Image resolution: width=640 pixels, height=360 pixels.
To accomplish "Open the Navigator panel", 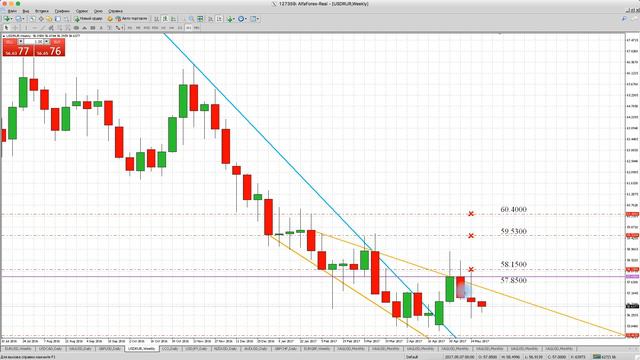I will pyautogui.click(x=49, y=19).
